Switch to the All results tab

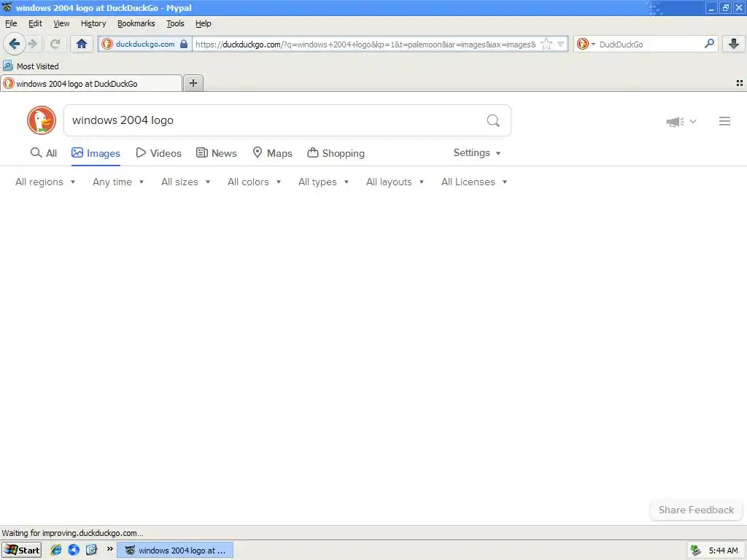point(43,153)
